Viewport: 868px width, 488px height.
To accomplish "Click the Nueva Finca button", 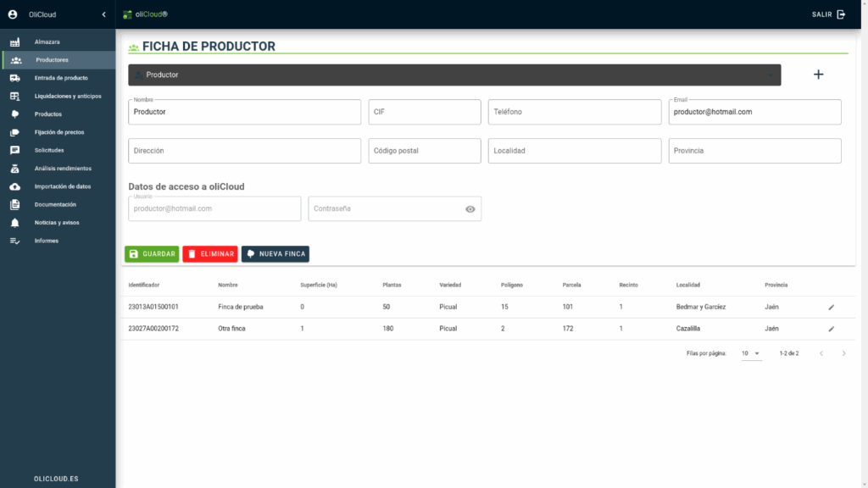I will [275, 253].
